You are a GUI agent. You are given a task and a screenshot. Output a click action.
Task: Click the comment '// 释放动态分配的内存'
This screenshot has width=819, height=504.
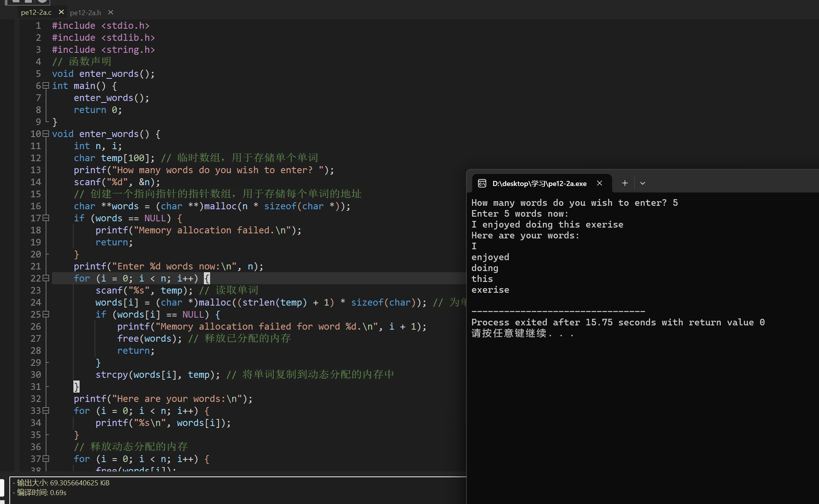(131, 447)
